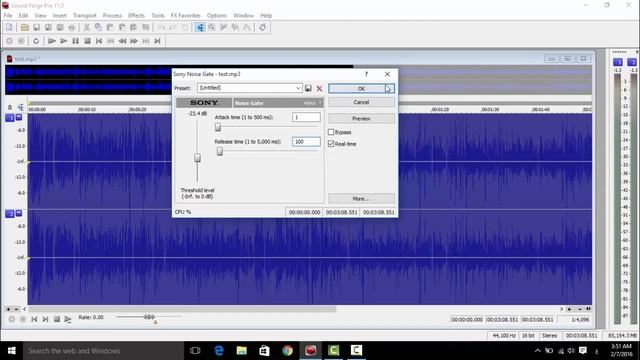Click the Edge browser taskbar icon
Image resolution: width=640 pixels, height=360 pixels.
tap(219, 351)
